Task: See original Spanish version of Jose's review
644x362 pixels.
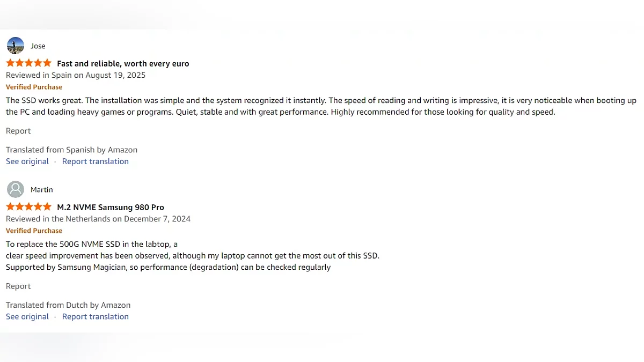Action: [x=27, y=161]
